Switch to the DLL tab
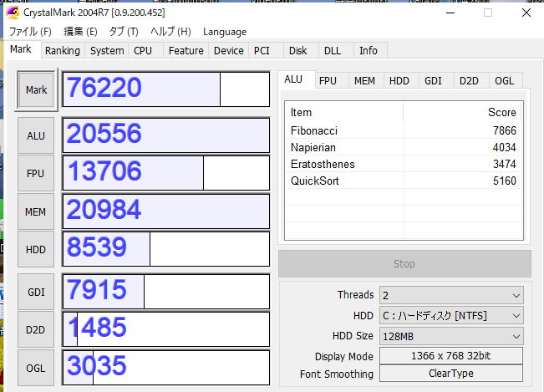Image resolution: width=544 pixels, height=392 pixels. pos(333,51)
